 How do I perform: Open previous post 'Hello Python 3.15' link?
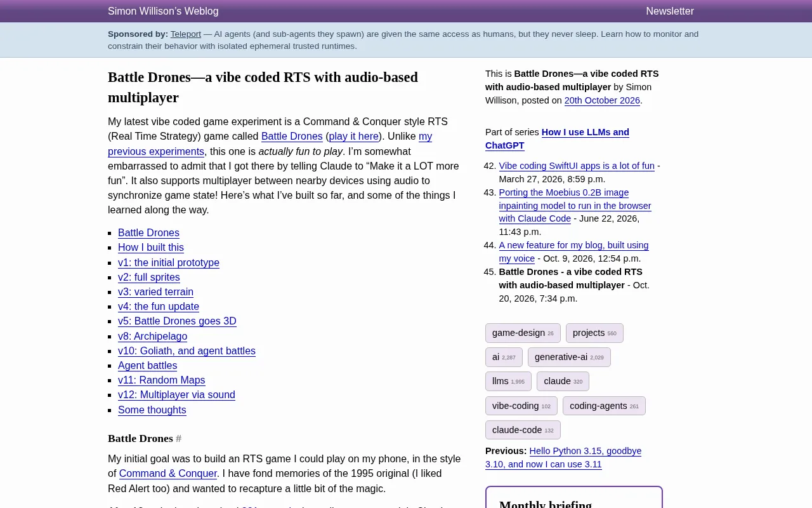click(563, 457)
